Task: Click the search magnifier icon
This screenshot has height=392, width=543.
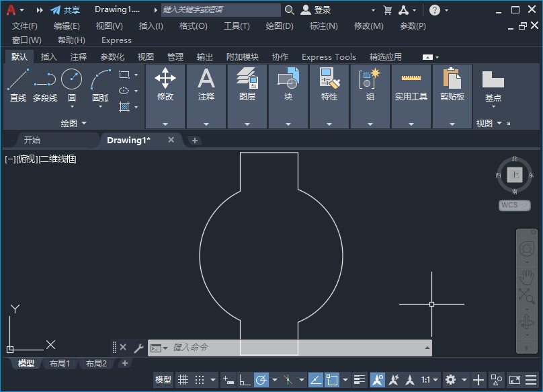Action: point(289,10)
